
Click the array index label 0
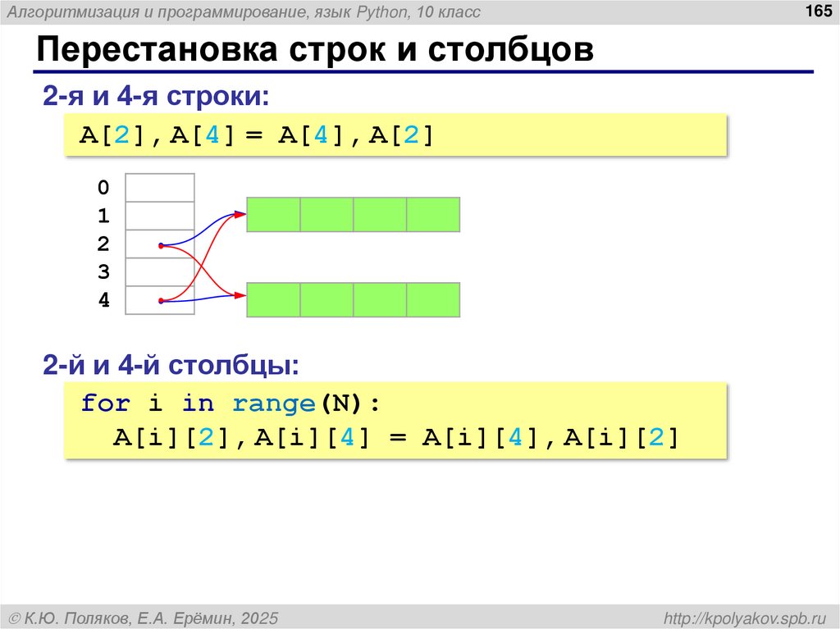pos(104,188)
